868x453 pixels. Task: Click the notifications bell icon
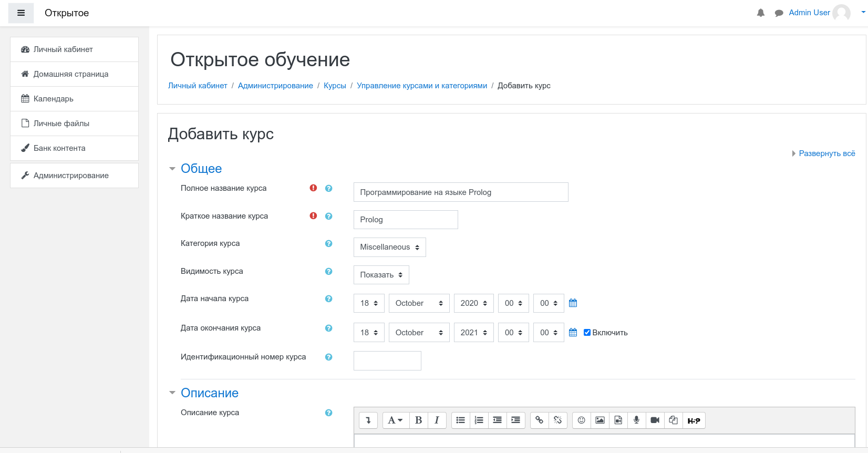point(760,13)
